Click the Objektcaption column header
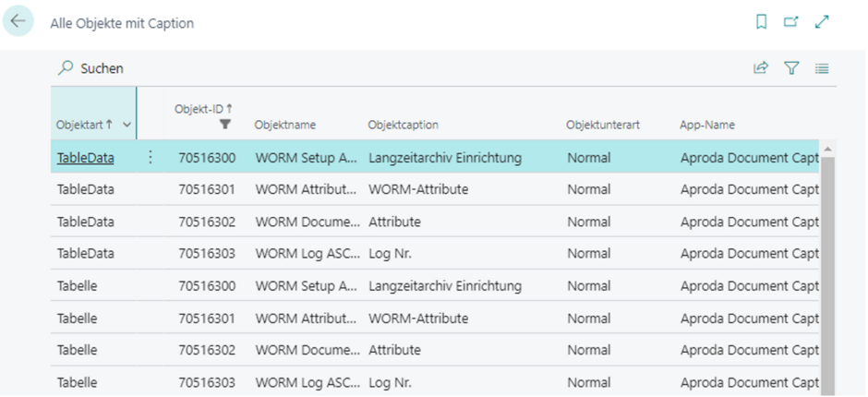 [403, 125]
